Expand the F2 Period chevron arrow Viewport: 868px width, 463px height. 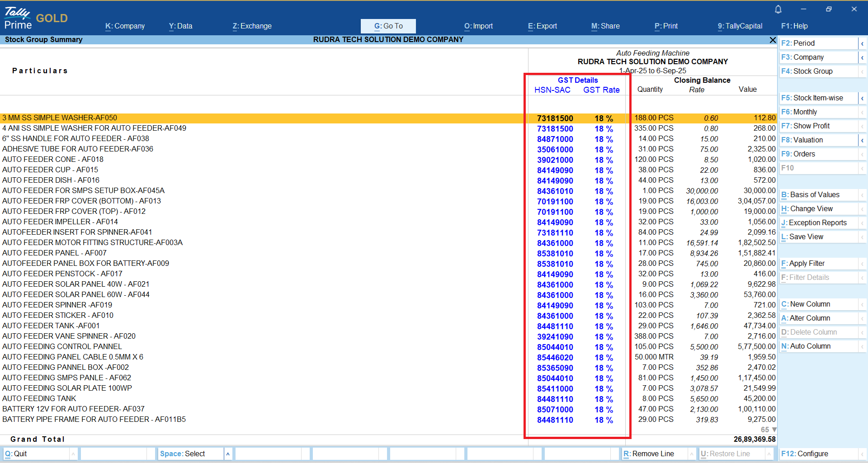coord(862,43)
